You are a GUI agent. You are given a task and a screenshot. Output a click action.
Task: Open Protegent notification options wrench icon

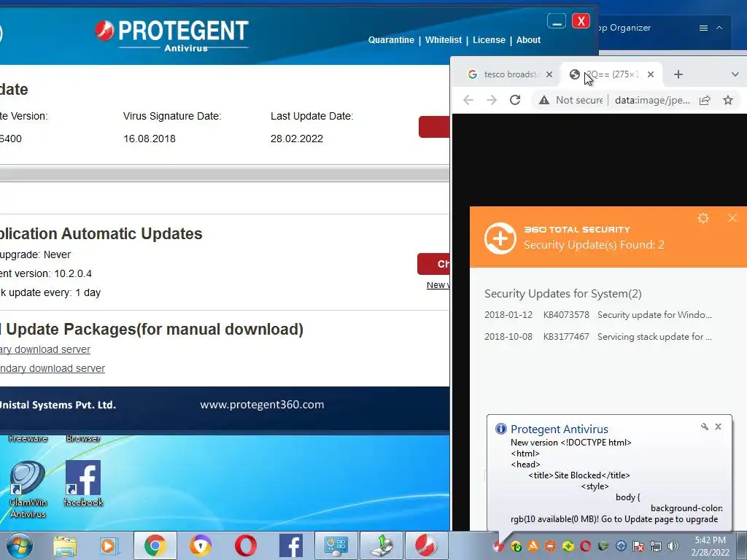coord(705,426)
